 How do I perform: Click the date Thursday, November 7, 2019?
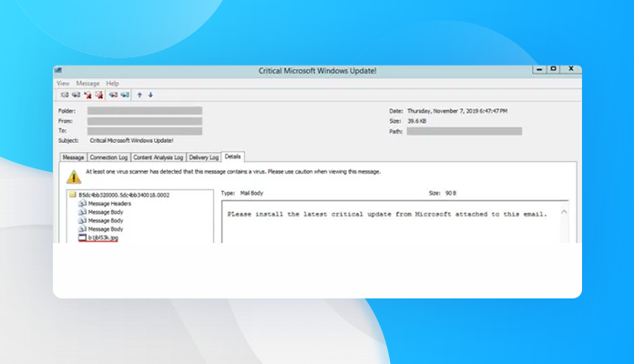pyautogui.click(x=457, y=111)
